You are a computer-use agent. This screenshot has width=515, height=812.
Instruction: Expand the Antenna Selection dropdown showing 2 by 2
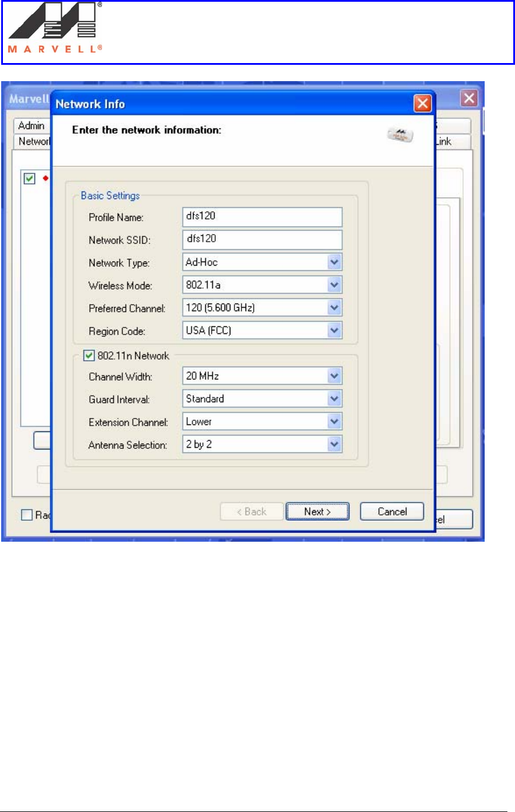click(x=262, y=444)
